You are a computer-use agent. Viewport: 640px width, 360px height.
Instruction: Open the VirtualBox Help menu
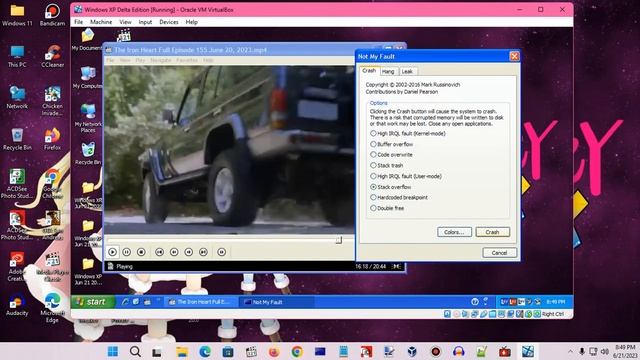192,22
